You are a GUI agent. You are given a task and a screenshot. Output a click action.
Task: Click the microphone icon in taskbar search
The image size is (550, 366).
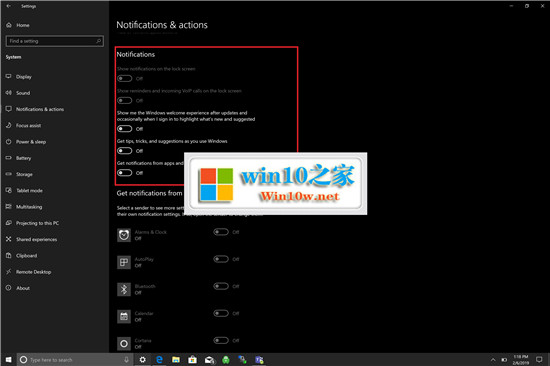point(126,360)
